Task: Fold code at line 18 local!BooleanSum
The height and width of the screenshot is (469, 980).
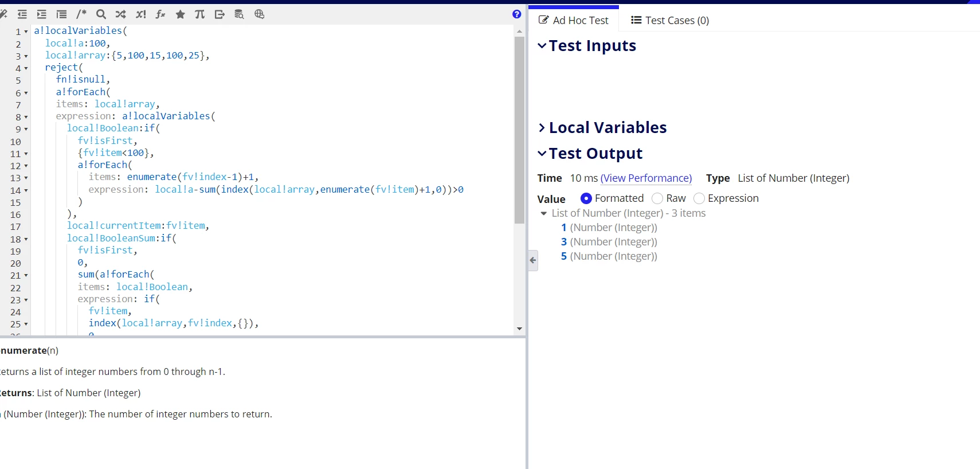Action: pyautogui.click(x=26, y=240)
